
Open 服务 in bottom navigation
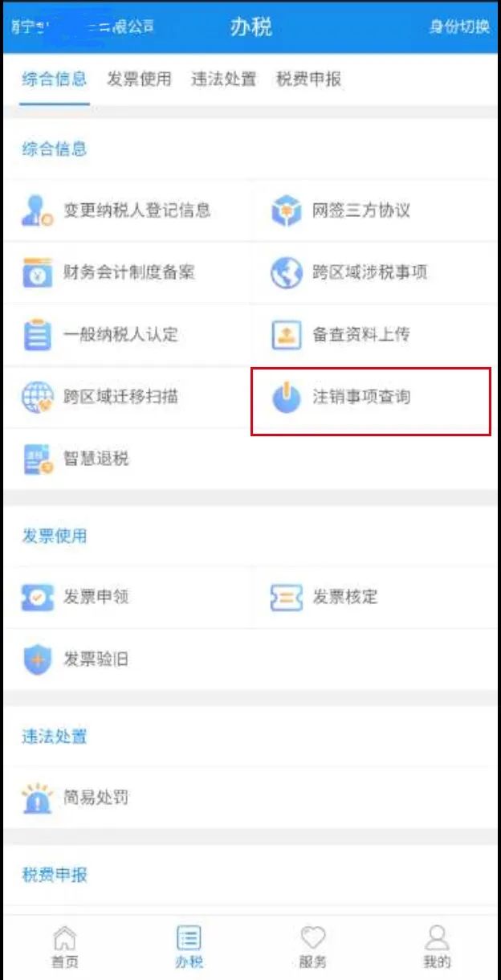(x=312, y=947)
